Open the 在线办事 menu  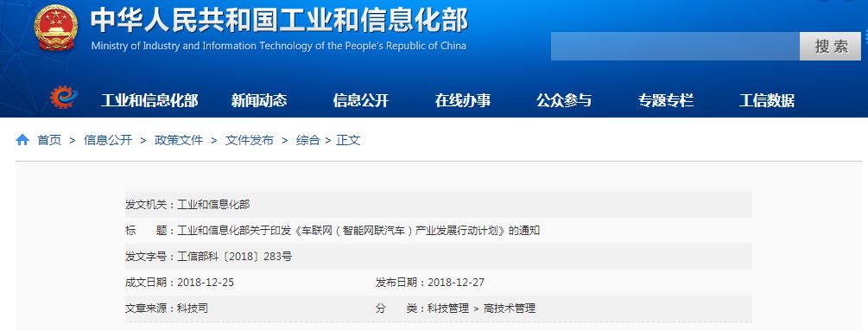pos(463,101)
